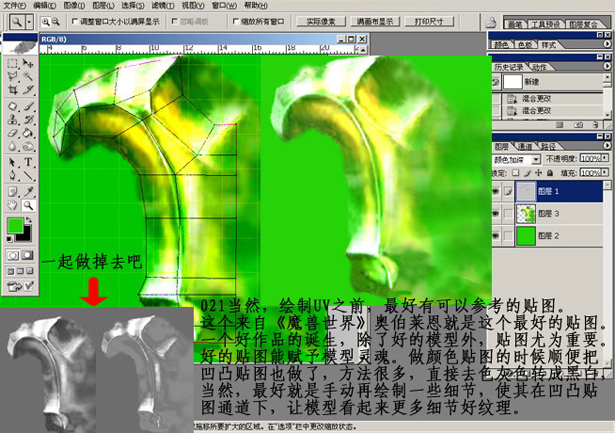Select the Hand tool
The width and height of the screenshot is (615, 433).
point(13,205)
